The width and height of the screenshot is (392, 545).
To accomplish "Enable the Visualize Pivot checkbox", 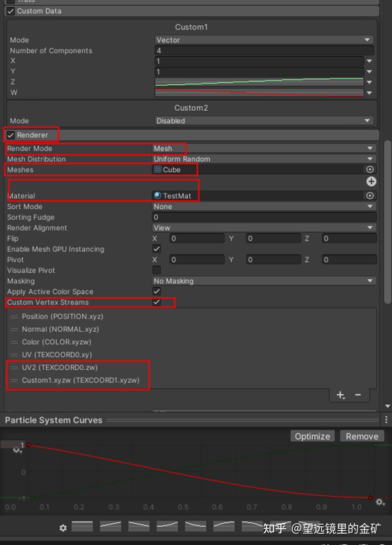I will click(x=157, y=270).
